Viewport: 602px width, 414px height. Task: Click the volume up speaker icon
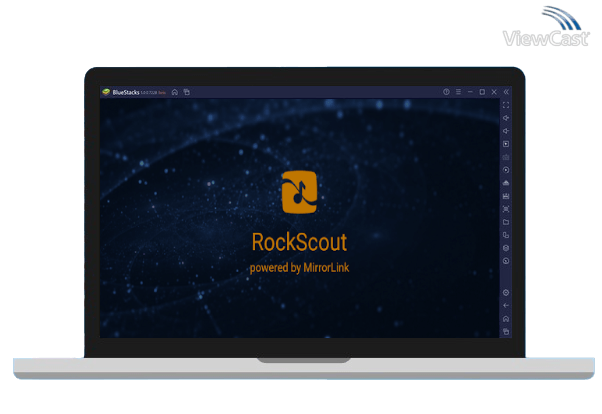pos(506,118)
